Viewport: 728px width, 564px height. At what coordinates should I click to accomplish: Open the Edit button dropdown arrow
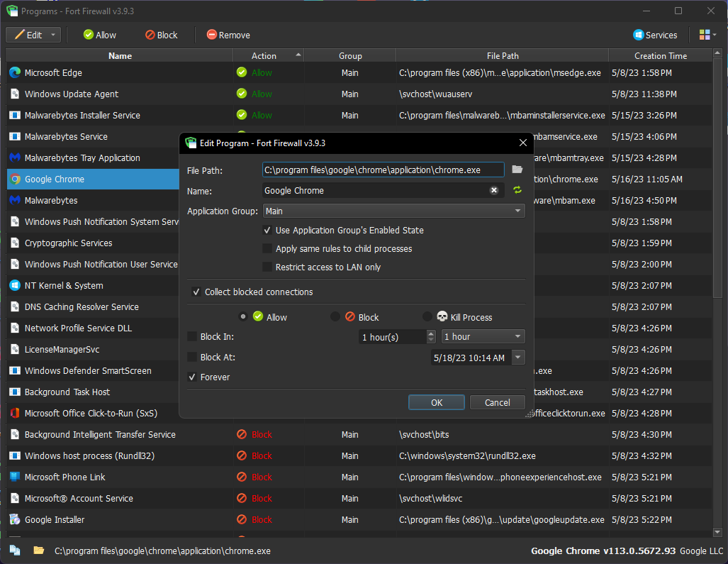pos(53,35)
